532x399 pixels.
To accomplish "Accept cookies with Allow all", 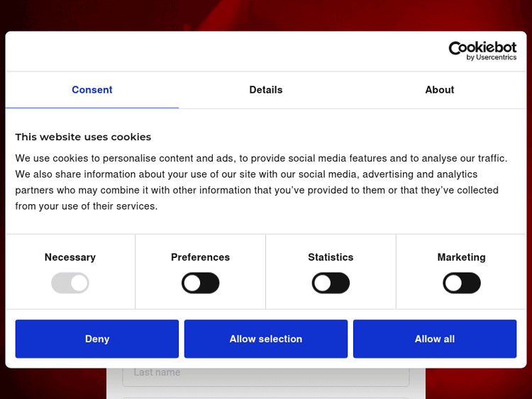I will coord(435,339).
